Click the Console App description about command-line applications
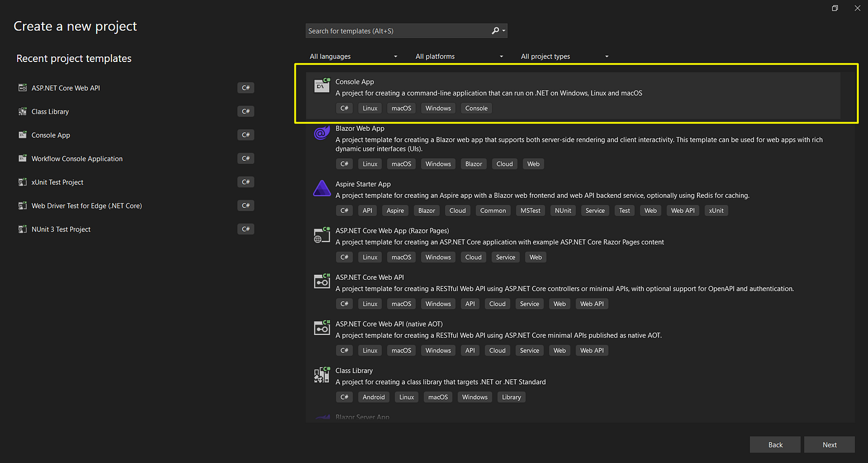This screenshot has width=868, height=463. (x=489, y=93)
